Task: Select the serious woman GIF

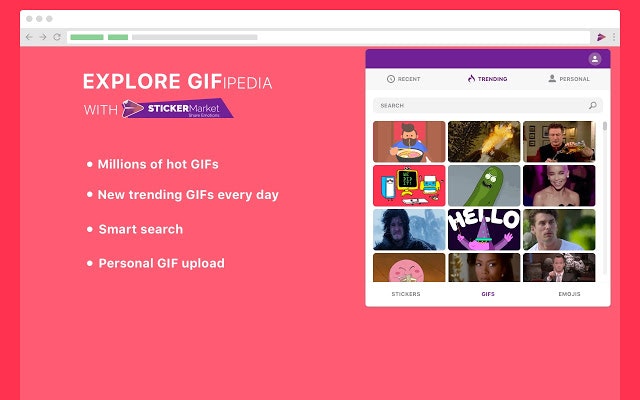Action: 484,268
